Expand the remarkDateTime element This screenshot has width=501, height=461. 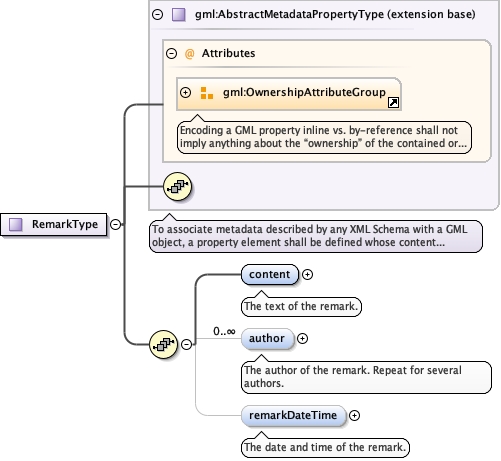(354, 415)
